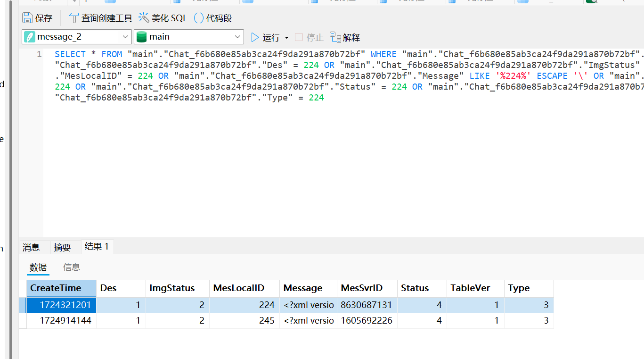Switch to the 摘要 tab
This screenshot has height=359, width=644.
pos(62,247)
